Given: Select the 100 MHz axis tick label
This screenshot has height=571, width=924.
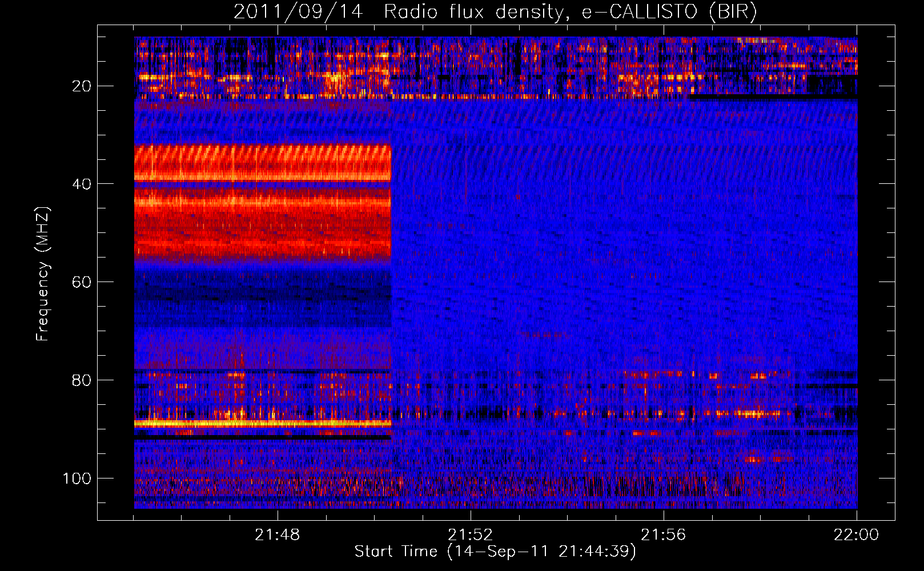Looking at the screenshot, I should pyautogui.click(x=77, y=478).
